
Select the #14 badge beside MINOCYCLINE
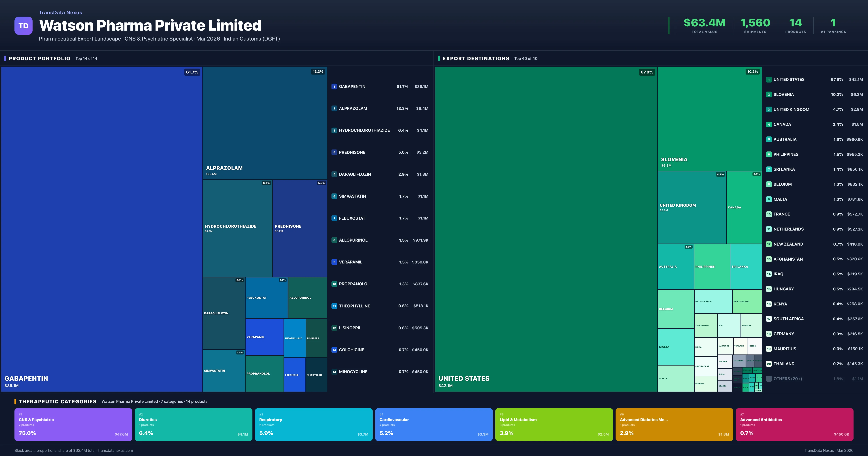334,371
